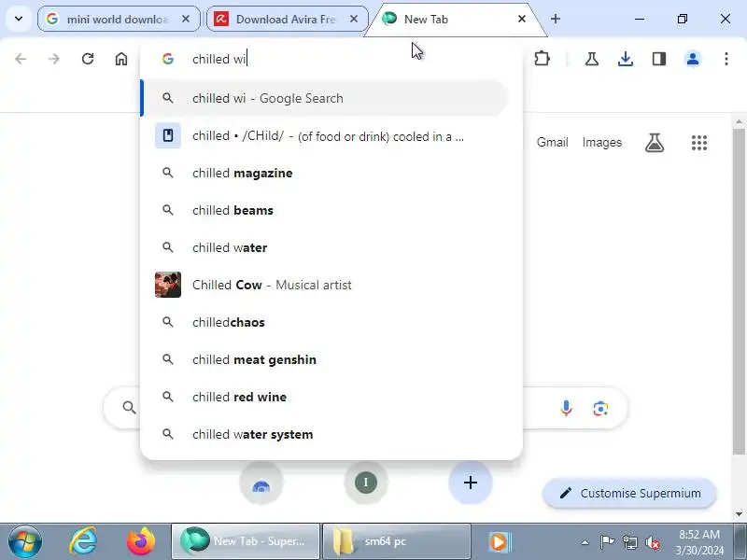Go to the home page
This screenshot has height=560, width=747.
point(121,59)
